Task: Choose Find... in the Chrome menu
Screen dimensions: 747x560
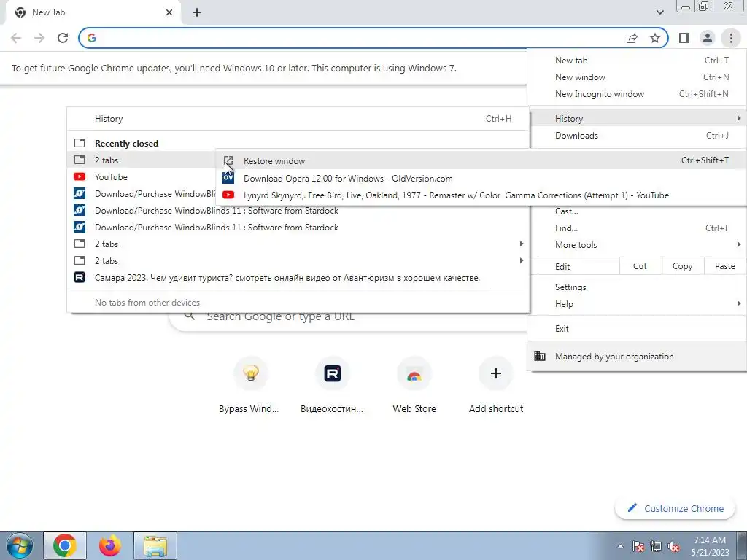Action: pyautogui.click(x=637, y=228)
